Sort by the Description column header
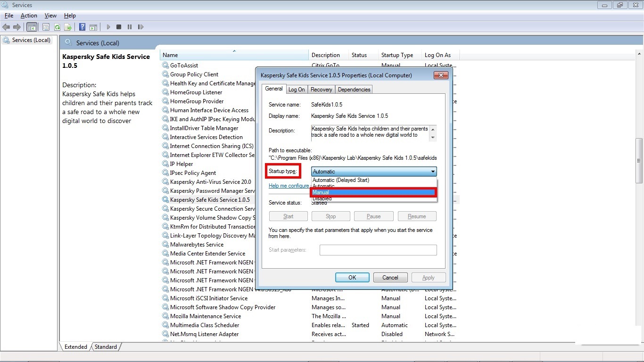Viewport: 644px width, 362px height. [329, 55]
